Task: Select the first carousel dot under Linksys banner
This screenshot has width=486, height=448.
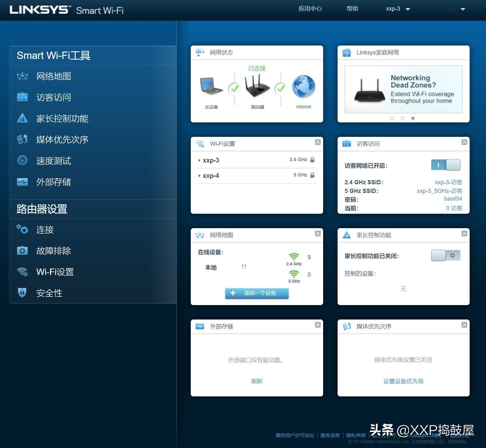Action: 391,118
